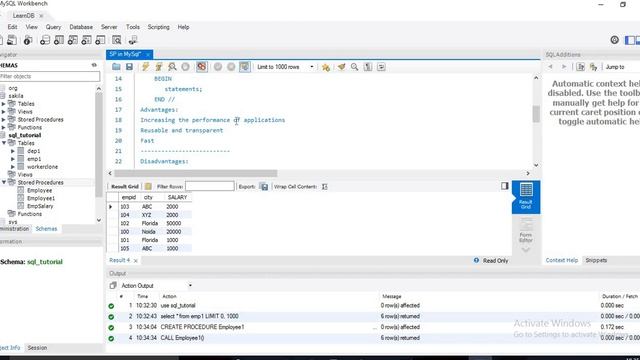This screenshot has width=640, height=360.
Task: Create a new function icon
Action: 100,40
